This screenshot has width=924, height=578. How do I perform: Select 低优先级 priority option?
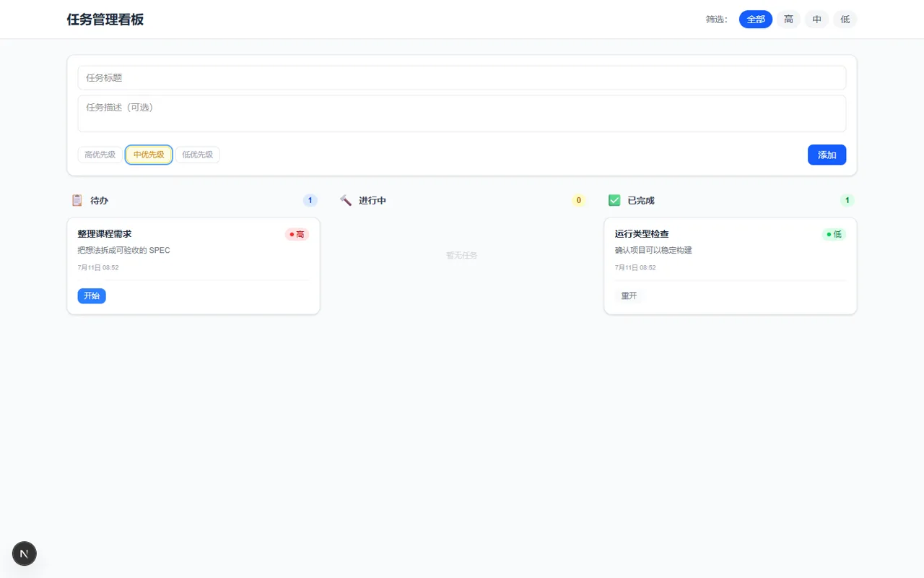click(198, 155)
